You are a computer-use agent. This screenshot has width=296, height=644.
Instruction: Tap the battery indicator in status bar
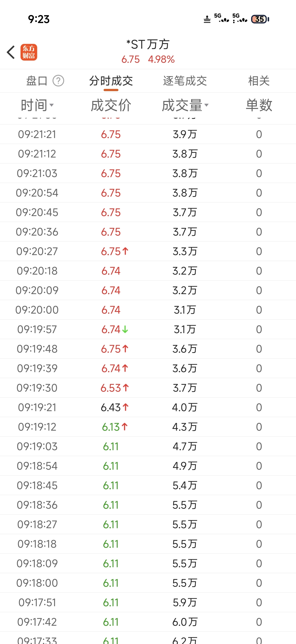pyautogui.click(x=260, y=19)
